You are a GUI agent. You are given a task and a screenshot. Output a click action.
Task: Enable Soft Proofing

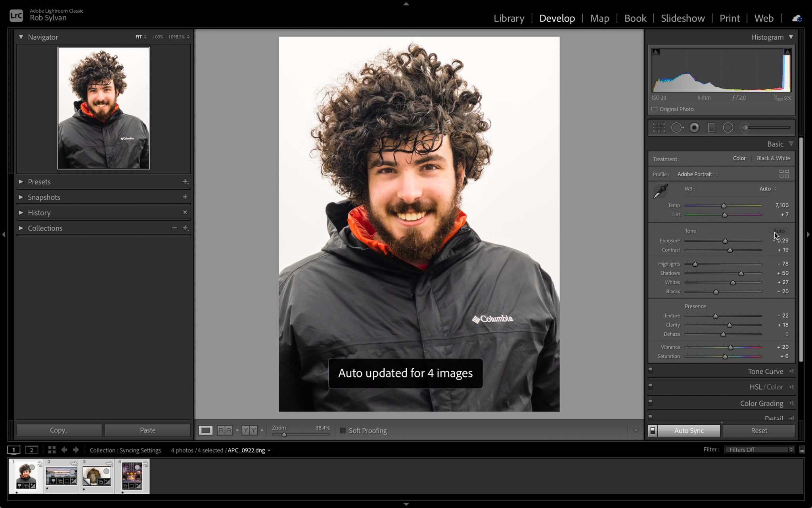pyautogui.click(x=343, y=431)
